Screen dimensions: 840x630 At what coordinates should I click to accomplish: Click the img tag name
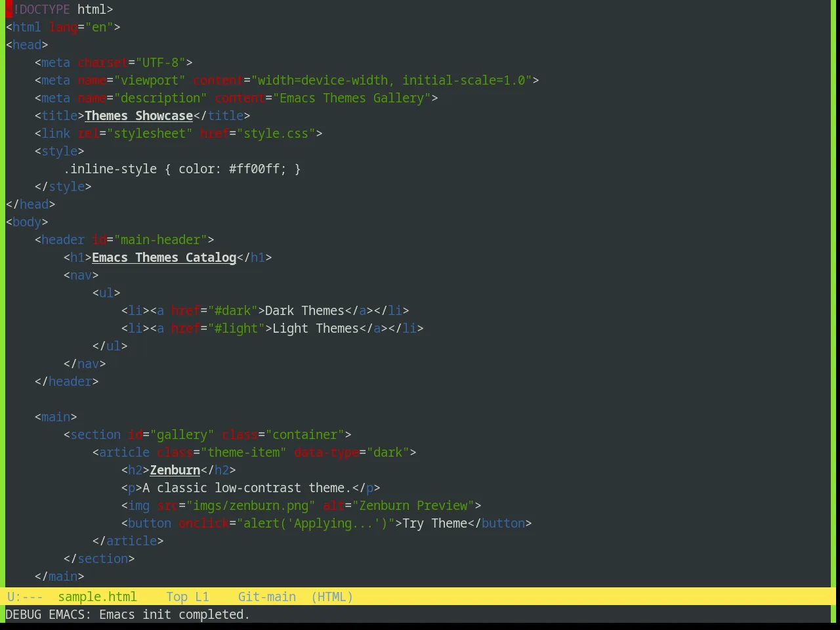[138, 505]
